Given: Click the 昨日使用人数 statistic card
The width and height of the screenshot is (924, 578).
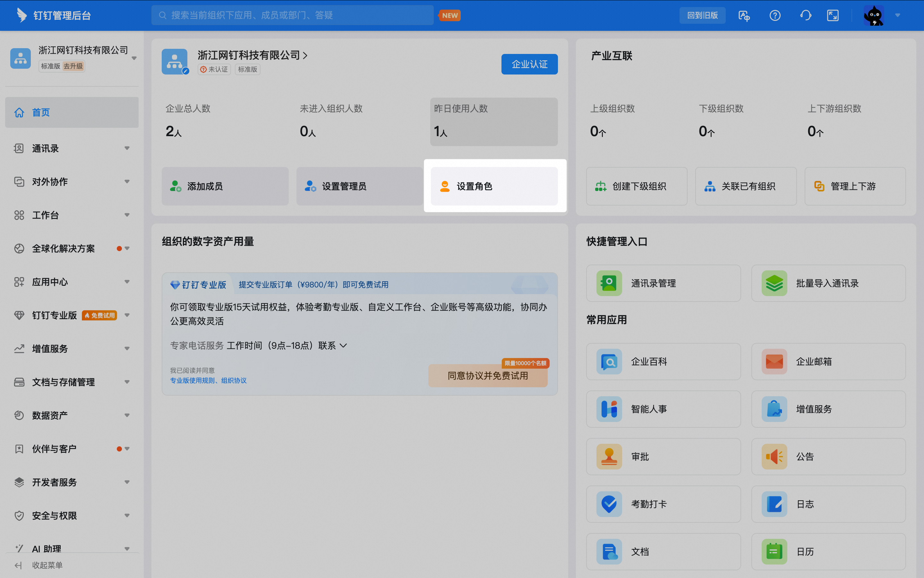Looking at the screenshot, I should coord(494,122).
